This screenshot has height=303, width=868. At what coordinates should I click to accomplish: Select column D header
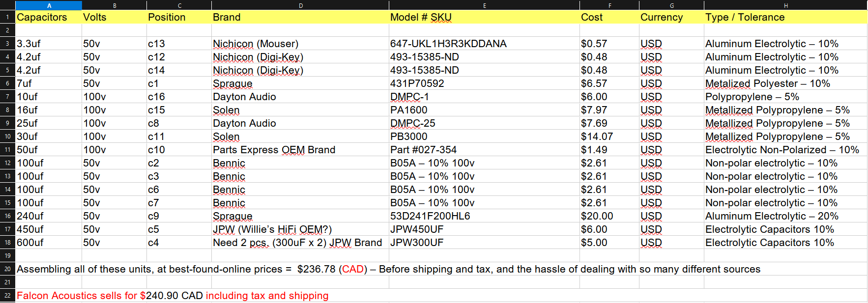[300, 5]
